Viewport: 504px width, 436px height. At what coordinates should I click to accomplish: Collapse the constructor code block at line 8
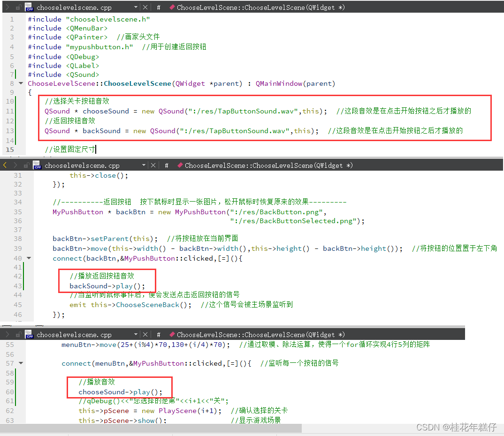[x=21, y=83]
